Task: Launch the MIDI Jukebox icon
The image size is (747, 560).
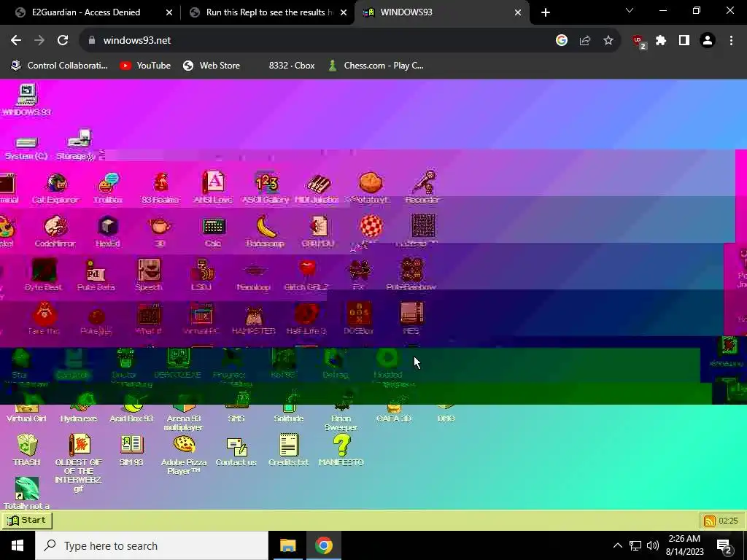Action: pos(317,187)
